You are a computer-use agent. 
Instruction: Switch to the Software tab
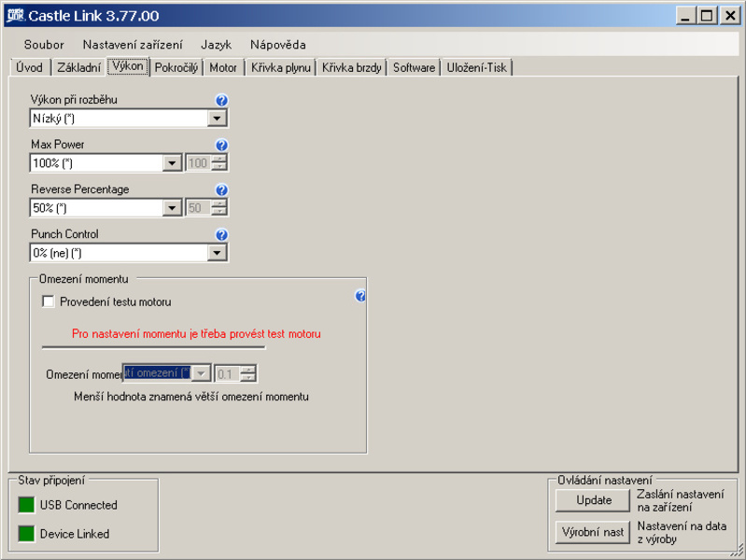pos(414,67)
